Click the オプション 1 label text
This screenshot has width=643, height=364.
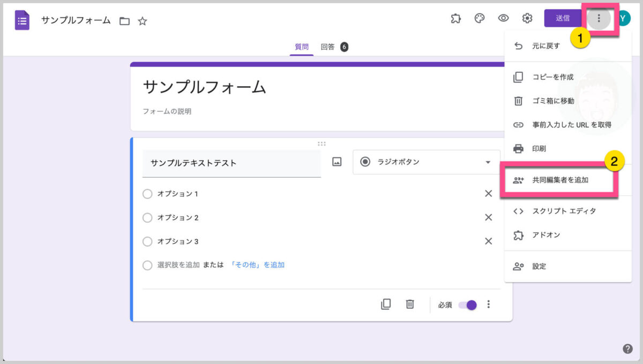click(177, 194)
